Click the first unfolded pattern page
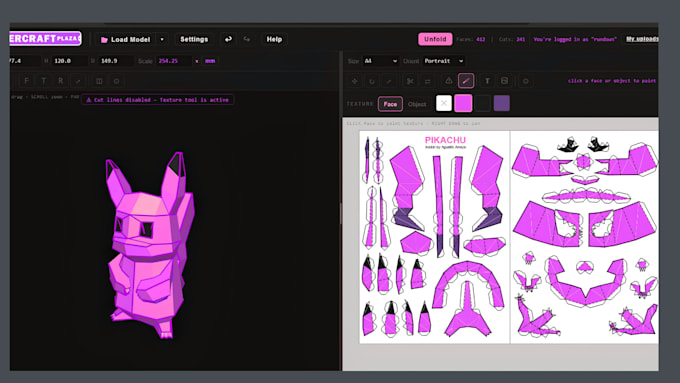Image resolution: width=680 pixels, height=383 pixels. click(x=435, y=237)
